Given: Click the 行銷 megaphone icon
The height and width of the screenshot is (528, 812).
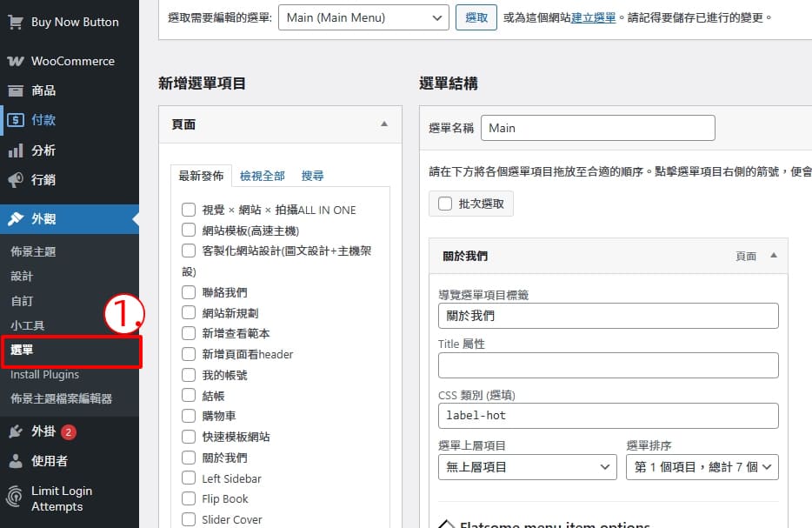Looking at the screenshot, I should (x=15, y=180).
